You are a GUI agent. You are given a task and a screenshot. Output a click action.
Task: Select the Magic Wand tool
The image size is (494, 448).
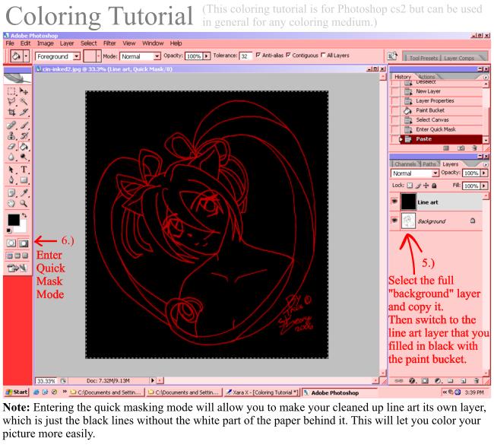24,101
